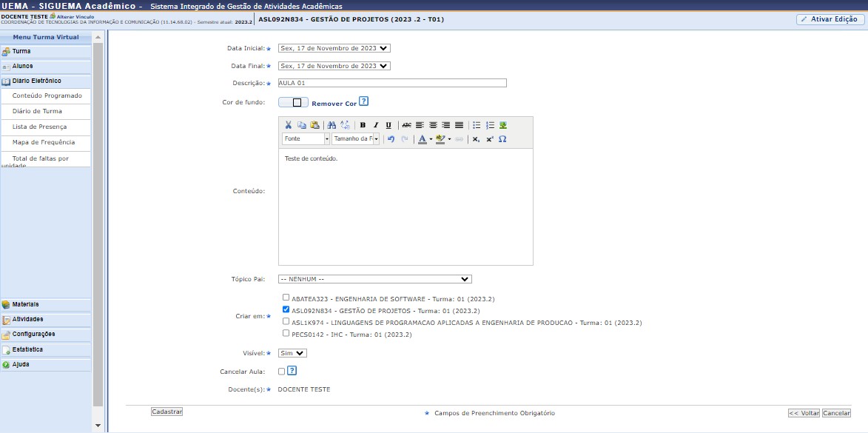868x433 pixels.
Task: Click the insert image icon
Action: click(503, 125)
